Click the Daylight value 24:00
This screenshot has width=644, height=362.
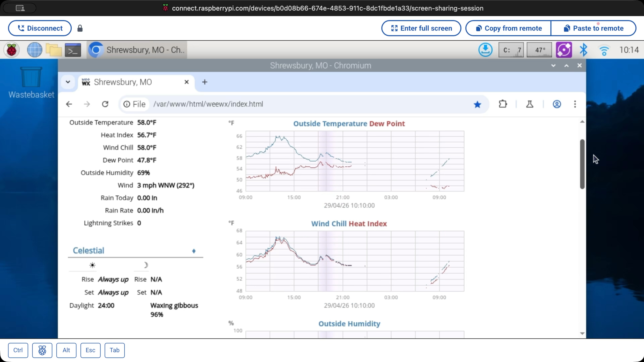tap(106, 306)
